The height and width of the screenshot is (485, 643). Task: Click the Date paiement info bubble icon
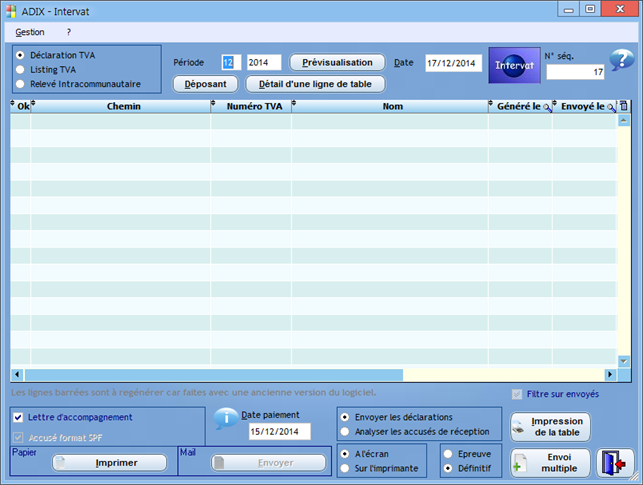pyautogui.click(x=226, y=418)
